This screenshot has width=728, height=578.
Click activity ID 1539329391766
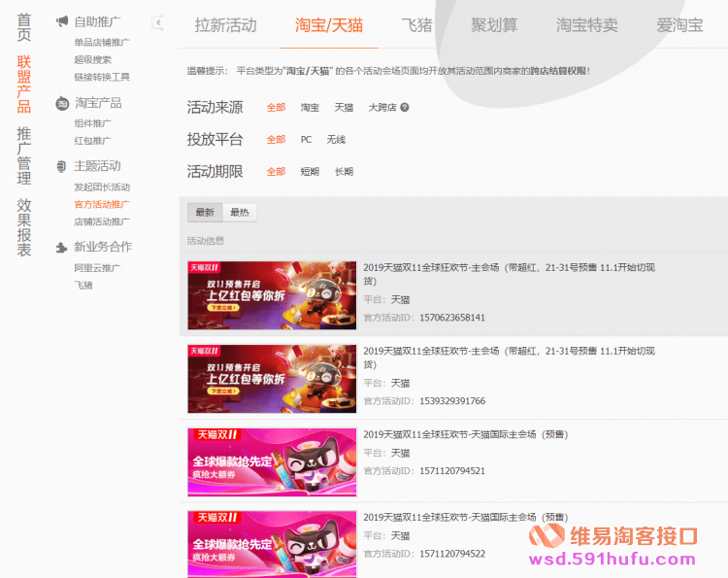tap(452, 401)
